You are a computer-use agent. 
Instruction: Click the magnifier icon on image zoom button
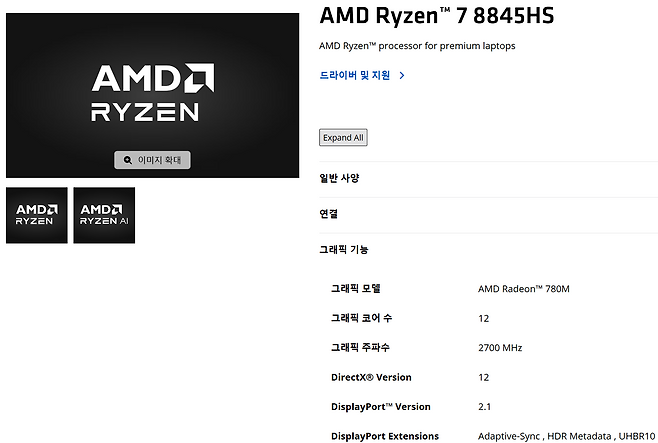click(x=127, y=160)
